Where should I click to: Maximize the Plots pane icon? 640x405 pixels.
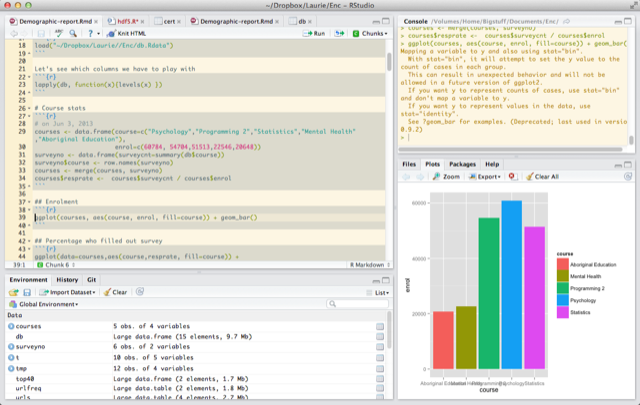coord(628,165)
